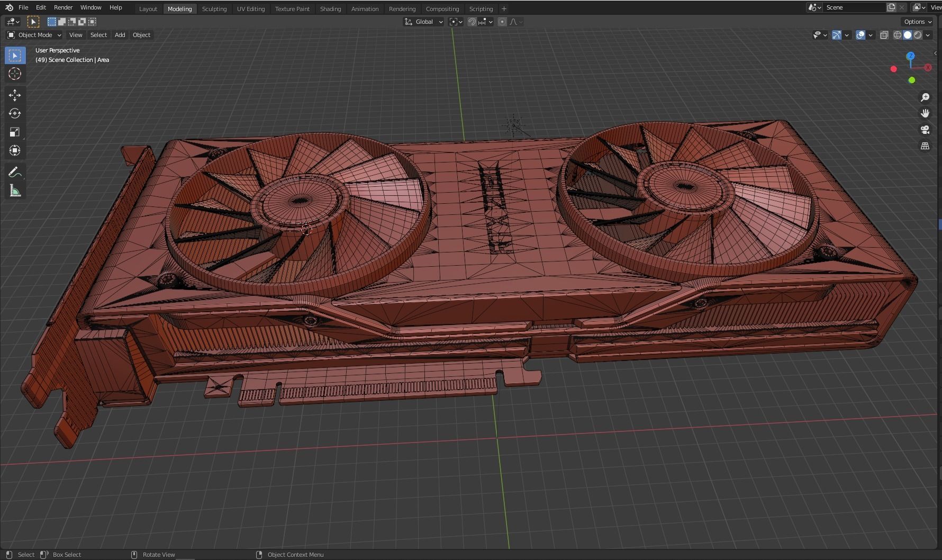Open selectability and visibility dropdown
Screen dimensions: 942x560
(x=820, y=35)
